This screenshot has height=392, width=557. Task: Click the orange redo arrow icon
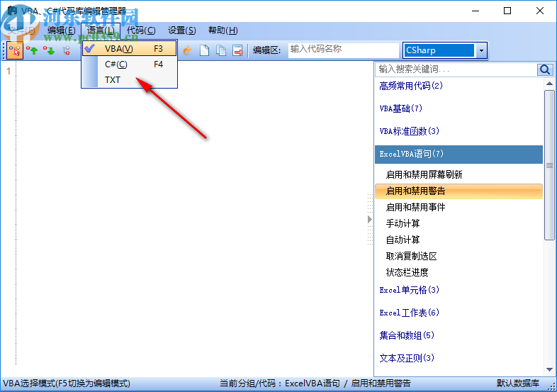[188, 50]
